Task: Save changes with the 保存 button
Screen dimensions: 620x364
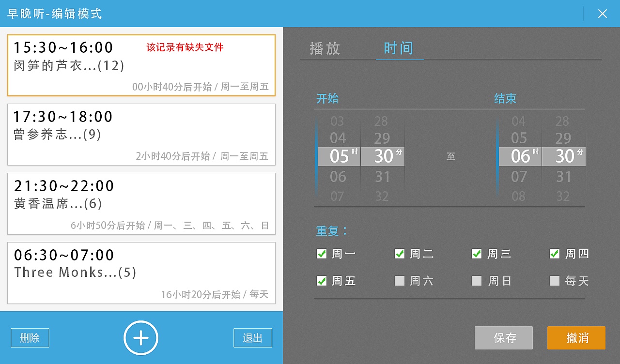Action: coord(504,338)
